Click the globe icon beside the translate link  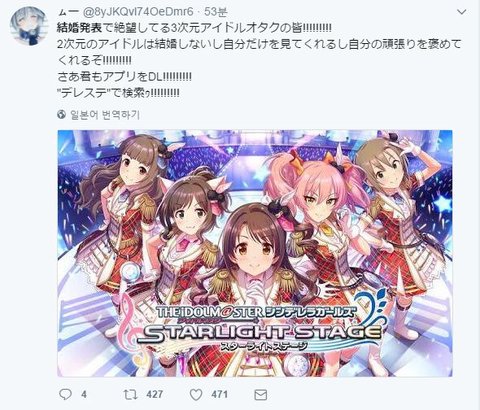[x=61, y=114]
